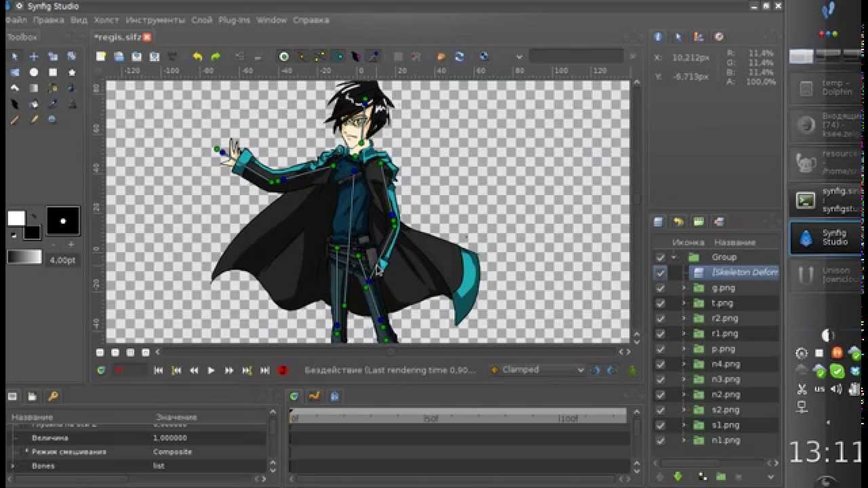Image resolution: width=868 pixels, height=488 pixels.
Task: Click the Composite blend mode value
Action: coord(172,452)
